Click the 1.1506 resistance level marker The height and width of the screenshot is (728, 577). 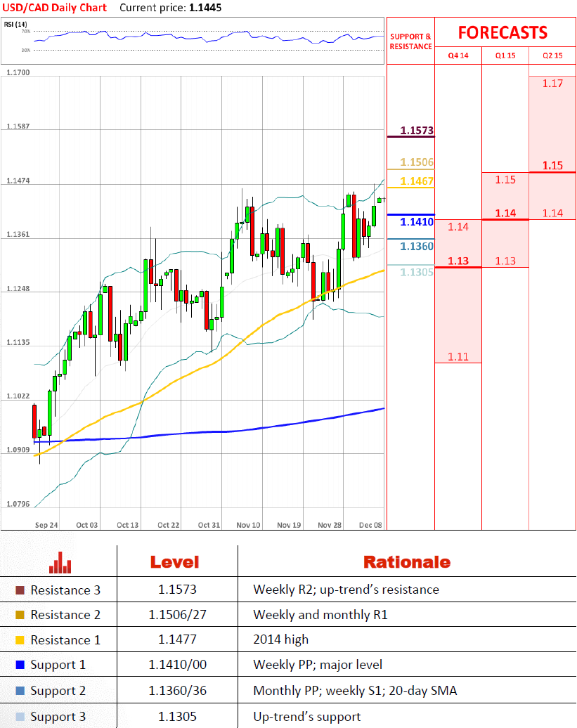click(x=417, y=162)
